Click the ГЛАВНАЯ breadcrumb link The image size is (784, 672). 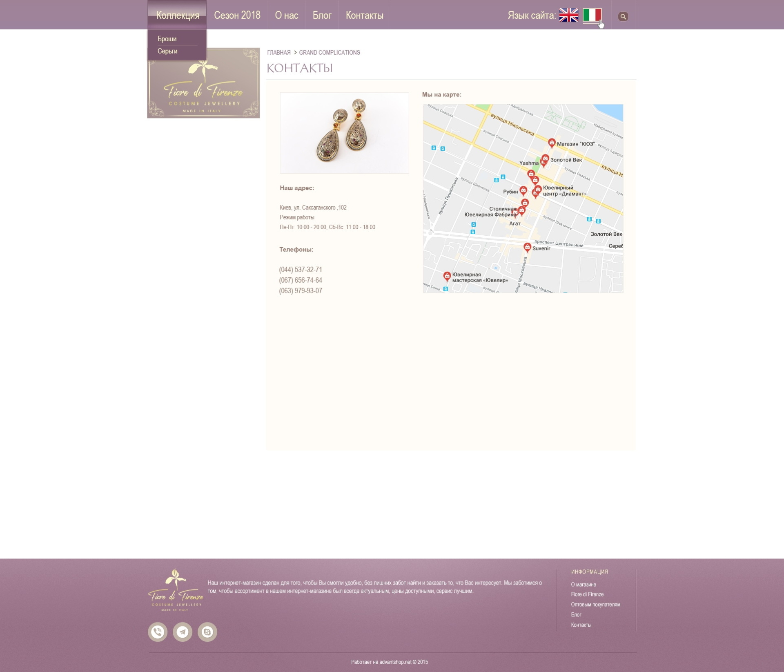(x=279, y=53)
